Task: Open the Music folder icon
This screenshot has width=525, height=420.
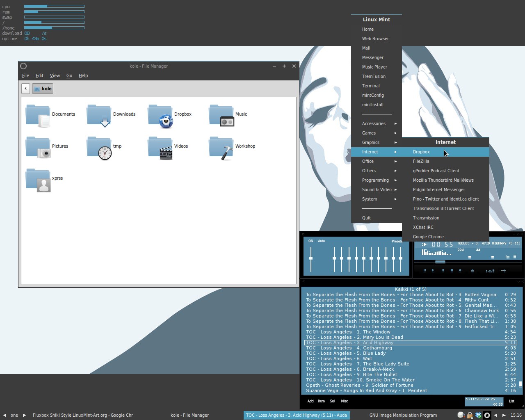Action: pos(221,115)
